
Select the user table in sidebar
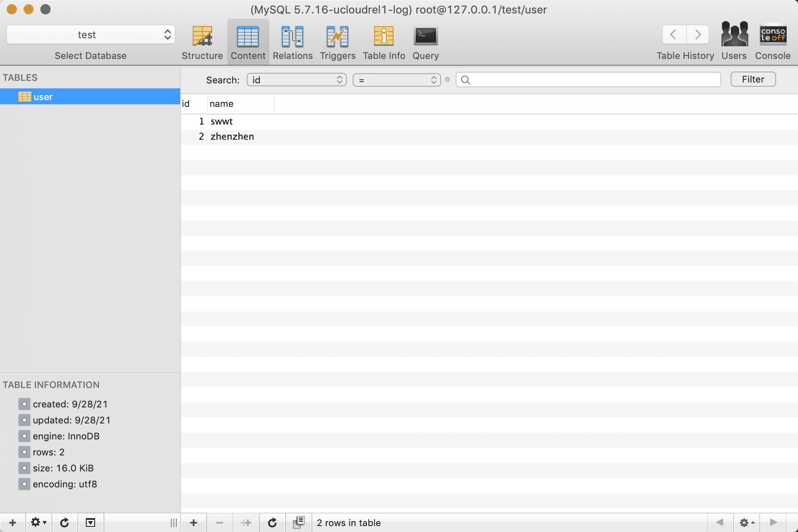click(x=90, y=96)
